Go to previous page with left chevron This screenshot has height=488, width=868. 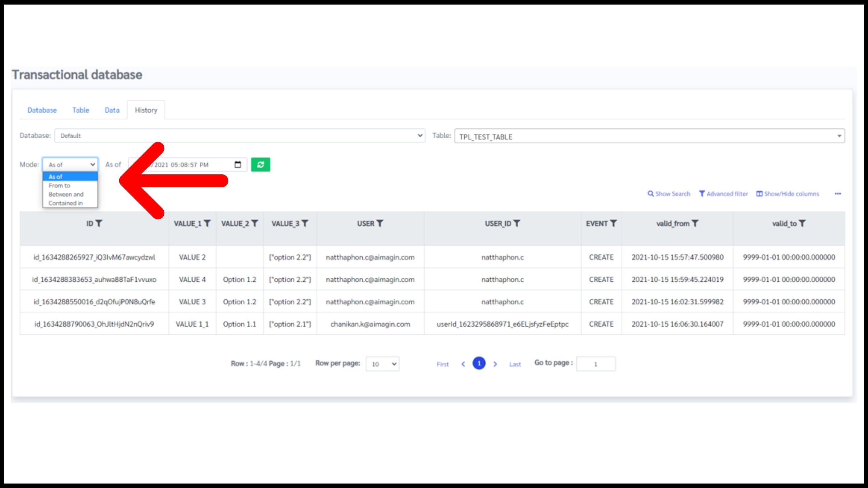click(463, 364)
